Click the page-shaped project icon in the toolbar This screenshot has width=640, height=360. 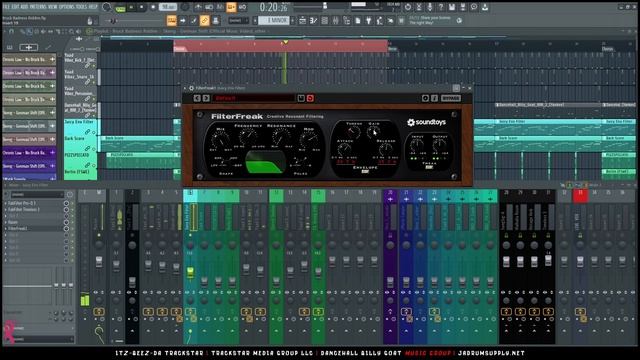point(358,20)
